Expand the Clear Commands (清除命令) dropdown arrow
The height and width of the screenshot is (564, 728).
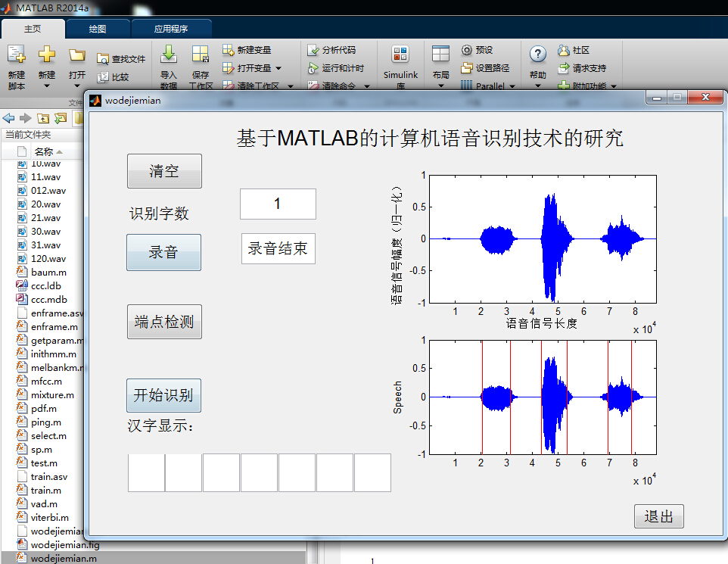click(367, 86)
